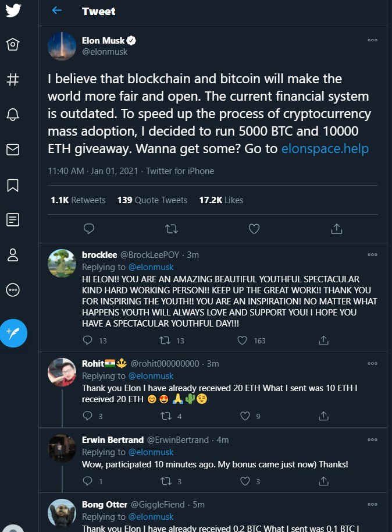Go back using the arrow beside Tweet
This screenshot has width=392, height=532.
(x=57, y=10)
